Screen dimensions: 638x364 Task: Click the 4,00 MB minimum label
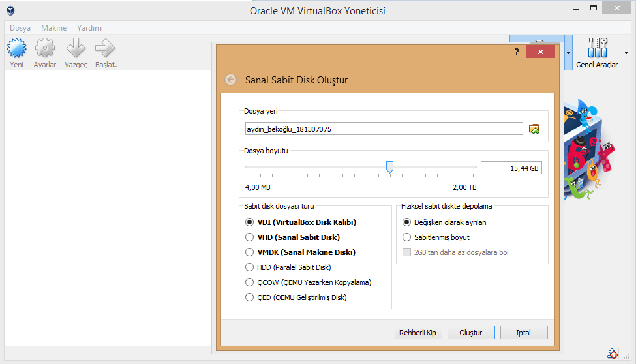[x=258, y=187]
